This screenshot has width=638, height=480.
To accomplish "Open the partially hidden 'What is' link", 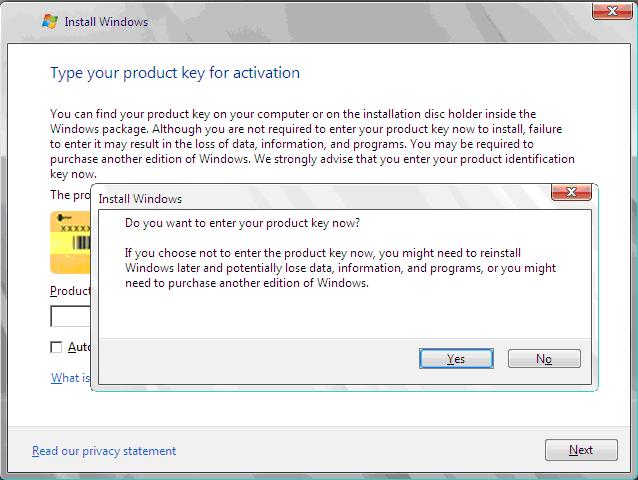I will point(70,378).
